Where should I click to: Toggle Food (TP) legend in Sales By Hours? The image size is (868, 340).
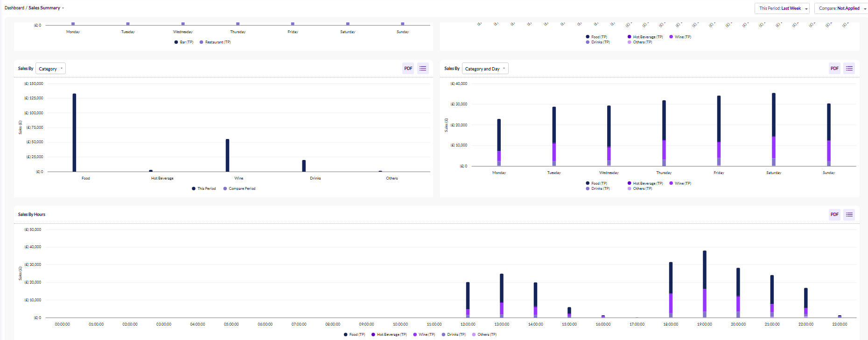pos(355,335)
